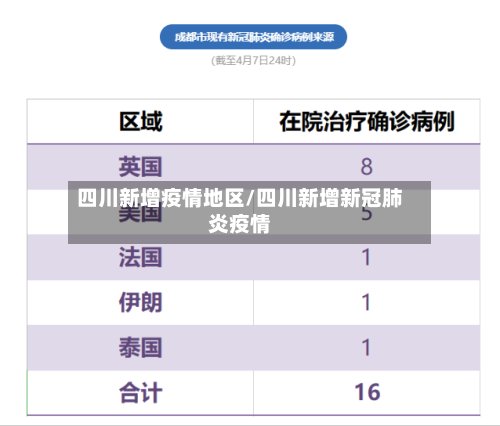Click the value 1 in 泰国 row
500x426 pixels.
pyautogui.click(x=366, y=348)
